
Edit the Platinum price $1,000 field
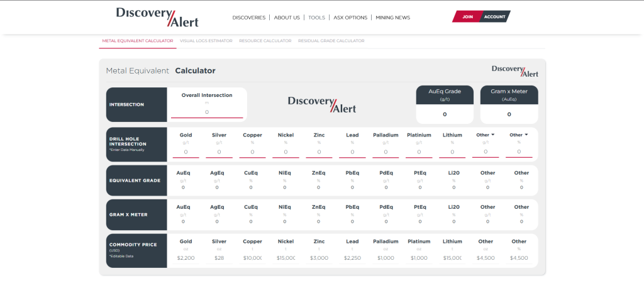pos(419,258)
